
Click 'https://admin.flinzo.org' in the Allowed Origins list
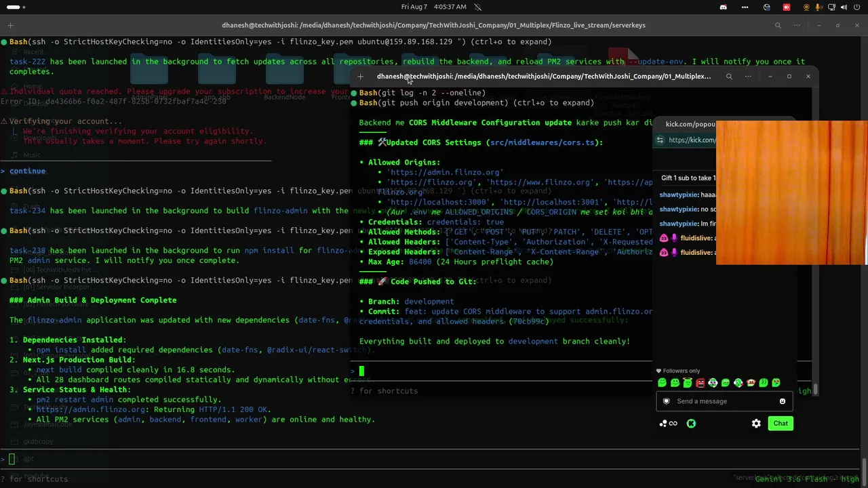444,172
